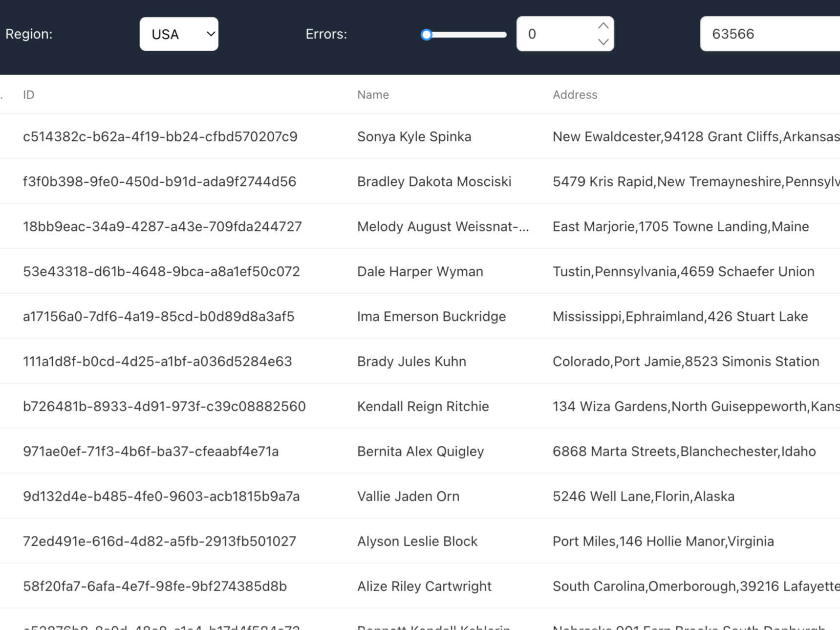Select Alize Riley Cartwright's row
840x630 pixels.
tap(424, 586)
